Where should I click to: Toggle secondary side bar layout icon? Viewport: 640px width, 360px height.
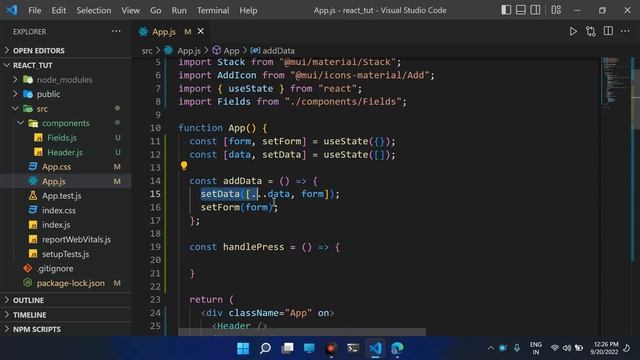pos(535,10)
